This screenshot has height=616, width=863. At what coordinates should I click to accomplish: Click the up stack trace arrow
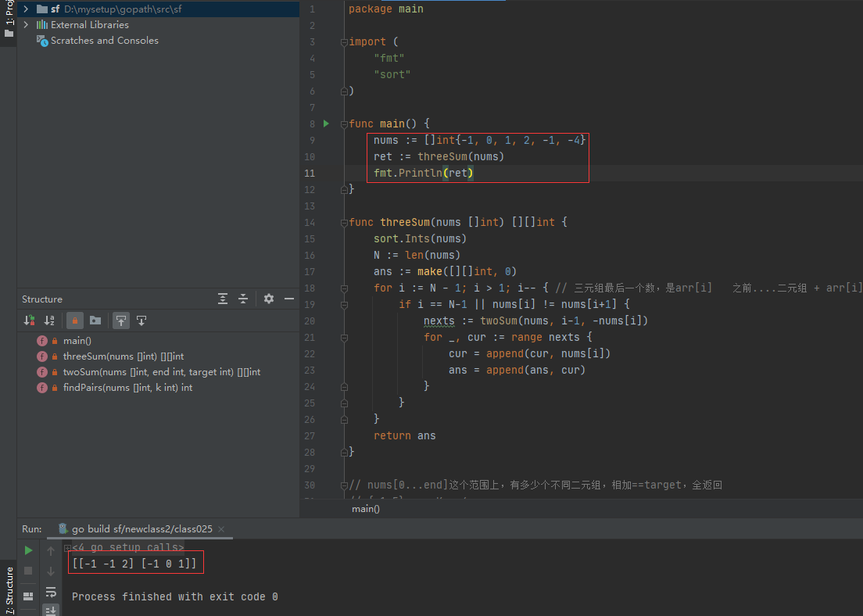click(51, 550)
